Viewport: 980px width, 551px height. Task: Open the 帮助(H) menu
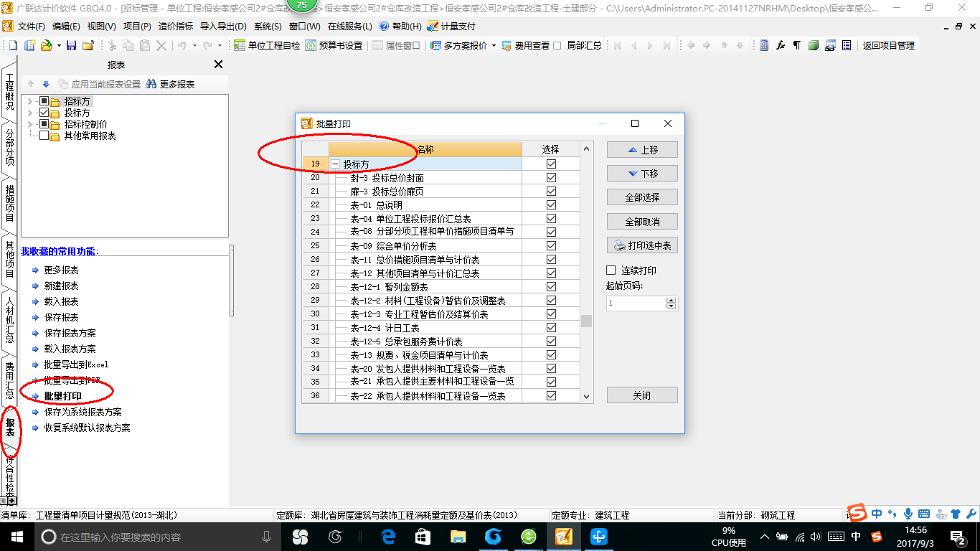point(401,26)
